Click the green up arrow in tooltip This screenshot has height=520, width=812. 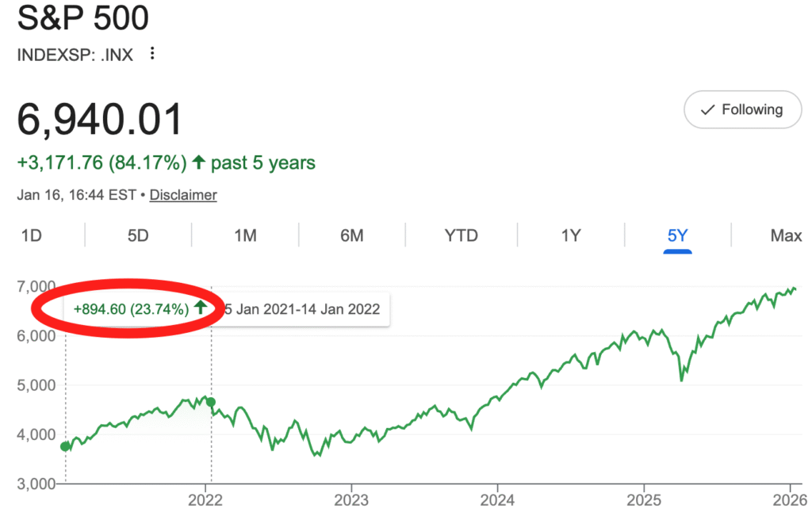click(201, 308)
